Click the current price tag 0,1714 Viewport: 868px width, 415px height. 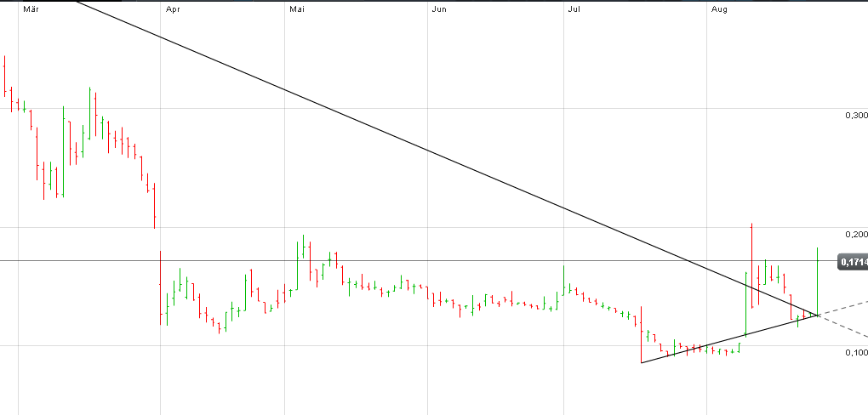click(x=853, y=262)
